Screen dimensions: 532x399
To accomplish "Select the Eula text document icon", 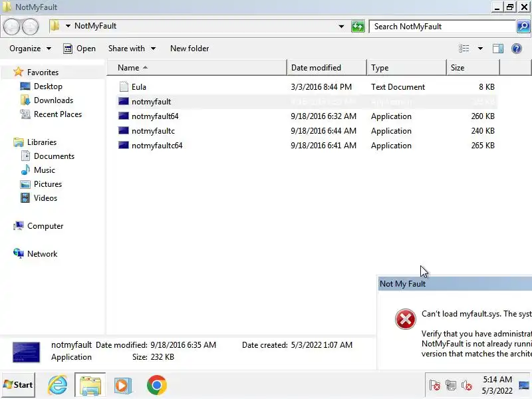I will tap(124, 87).
